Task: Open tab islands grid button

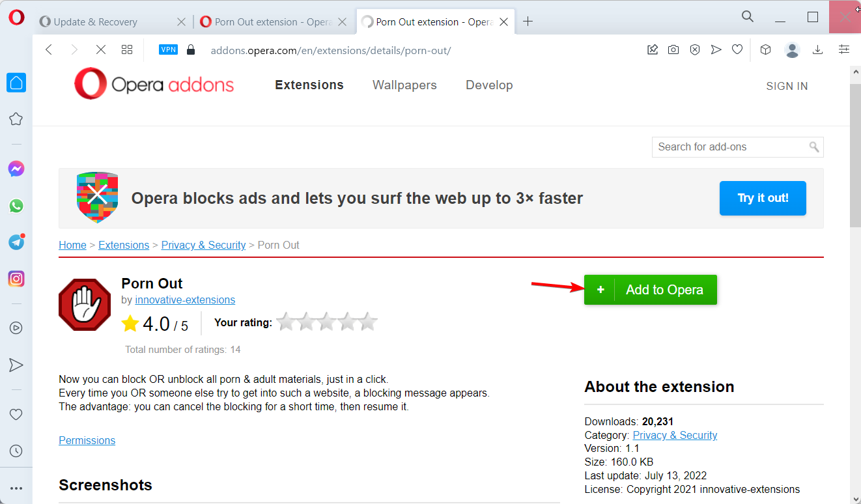Action: [127, 49]
